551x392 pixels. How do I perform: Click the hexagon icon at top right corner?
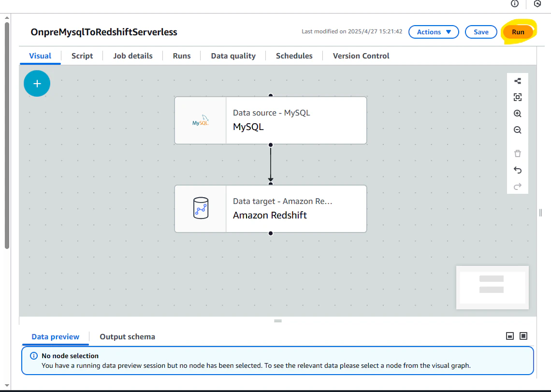pyautogui.click(x=537, y=3)
